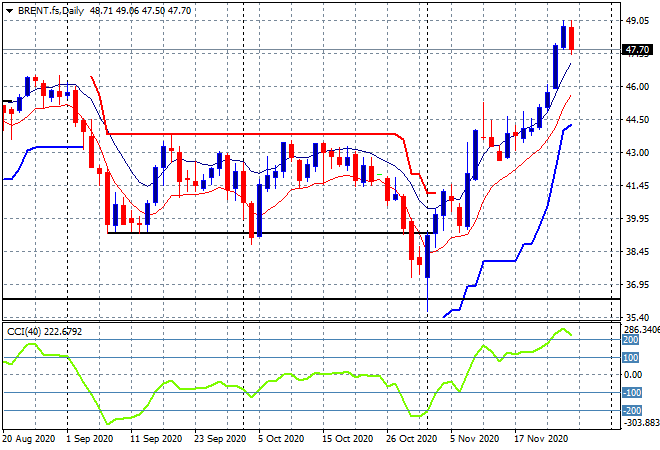
Task: Click the 41.45 price axis label
Action: click(x=637, y=186)
